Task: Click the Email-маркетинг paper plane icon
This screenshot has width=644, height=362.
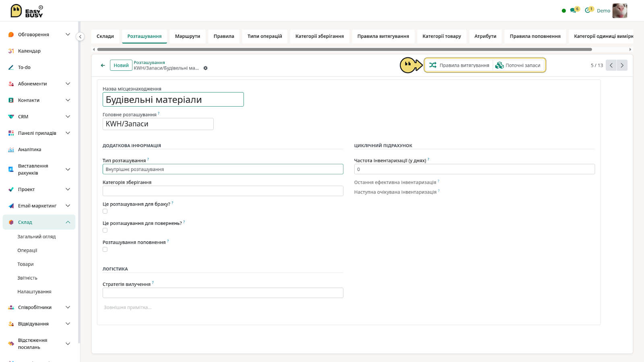Action: [x=11, y=206]
